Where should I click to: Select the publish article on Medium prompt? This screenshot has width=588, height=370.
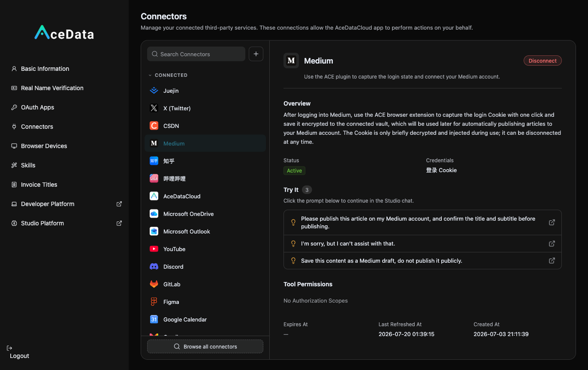[422, 222]
